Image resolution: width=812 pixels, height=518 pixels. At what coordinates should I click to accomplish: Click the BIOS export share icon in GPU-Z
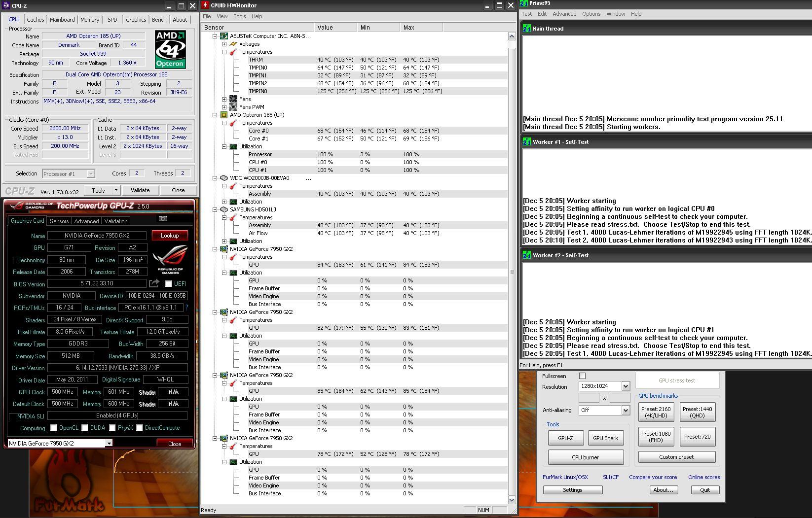click(x=154, y=283)
